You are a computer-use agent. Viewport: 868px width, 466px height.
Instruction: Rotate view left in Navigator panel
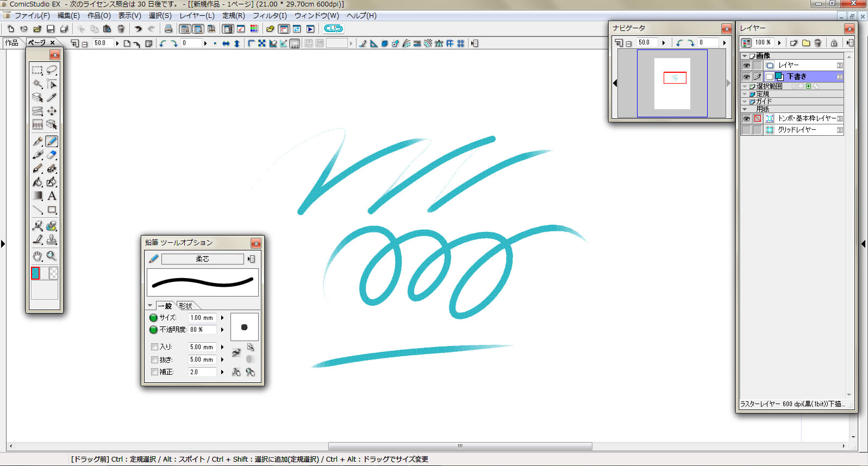point(679,43)
